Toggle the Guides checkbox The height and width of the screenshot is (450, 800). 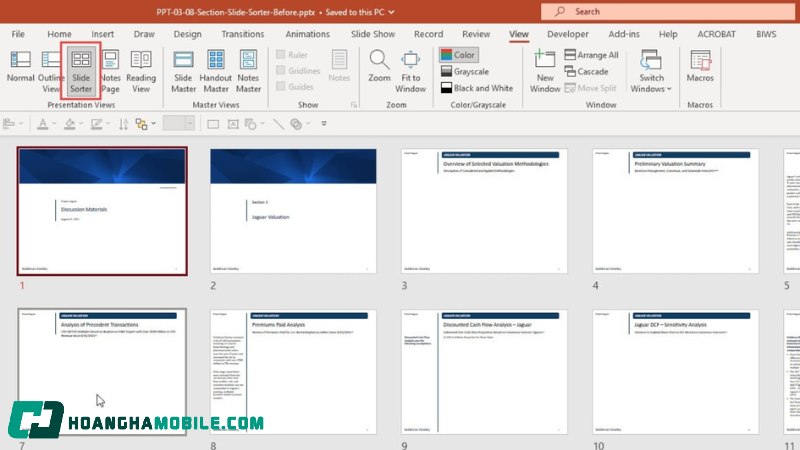(281, 86)
